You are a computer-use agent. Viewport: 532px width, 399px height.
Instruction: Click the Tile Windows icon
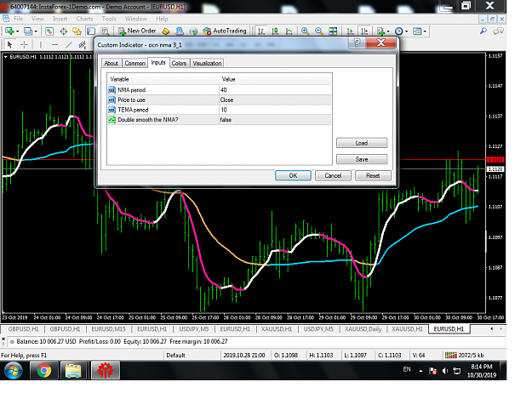[333, 31]
